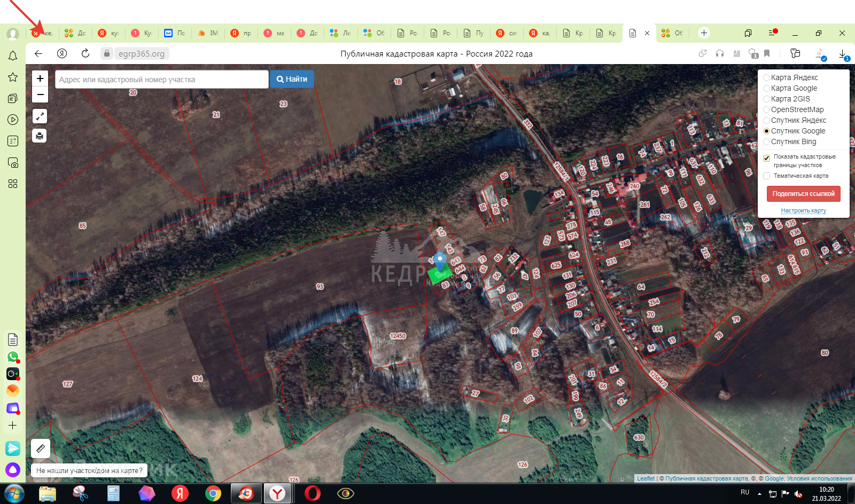Viewport: 855px width, 504px height.
Task: Open Alice assistant in sidebar
Action: [x=13, y=470]
